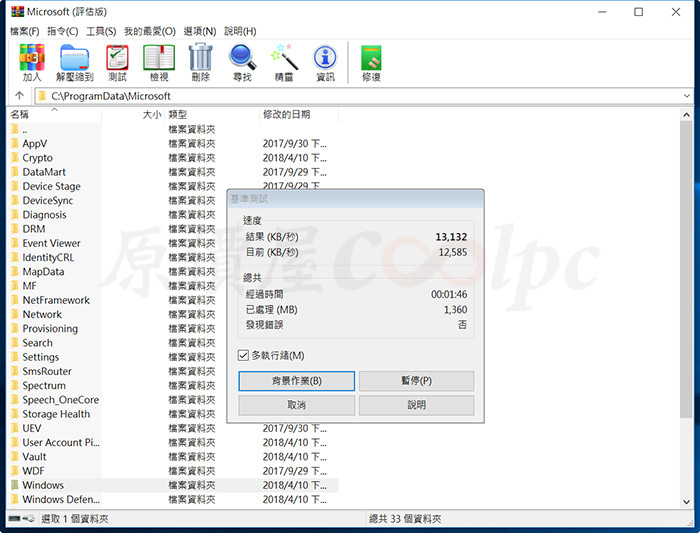
Task: Click the file list vertical scrollbar thumb
Action: [x=686, y=269]
